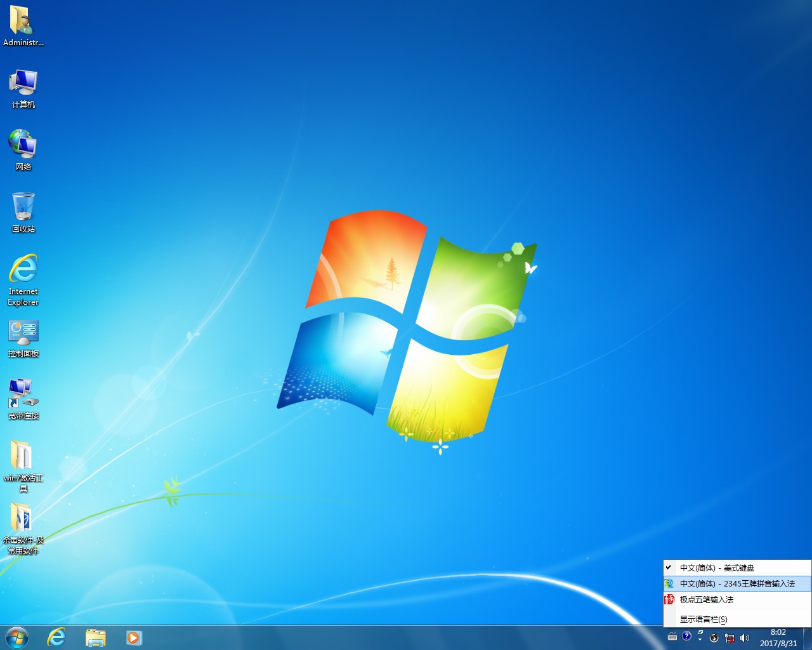Open the volume control slider
This screenshot has width=812, height=650.
point(744,638)
